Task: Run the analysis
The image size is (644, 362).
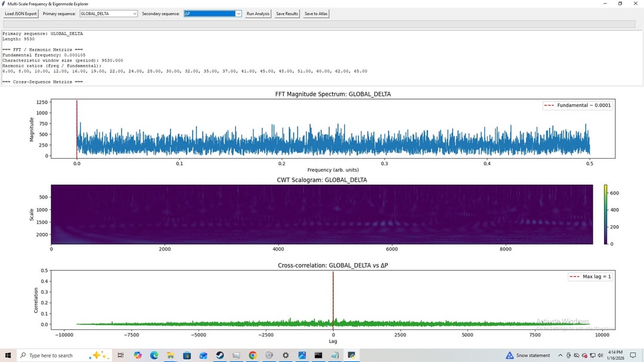Action: 258,14
